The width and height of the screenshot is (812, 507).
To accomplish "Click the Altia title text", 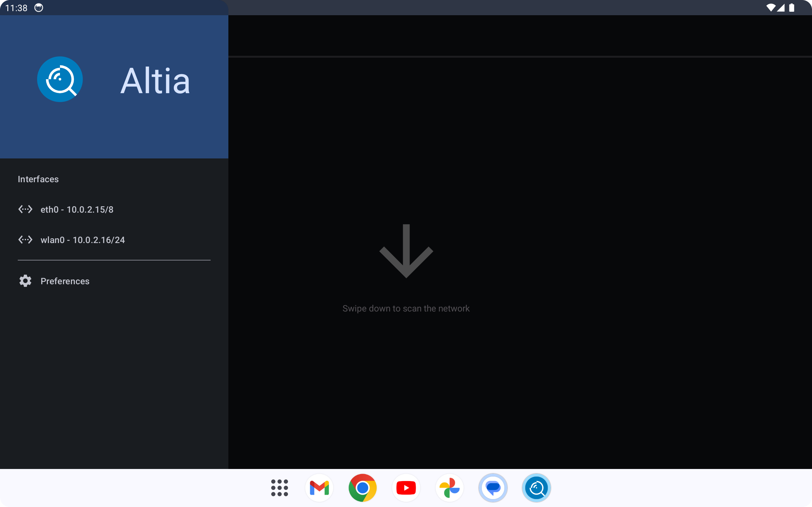I will point(155,81).
